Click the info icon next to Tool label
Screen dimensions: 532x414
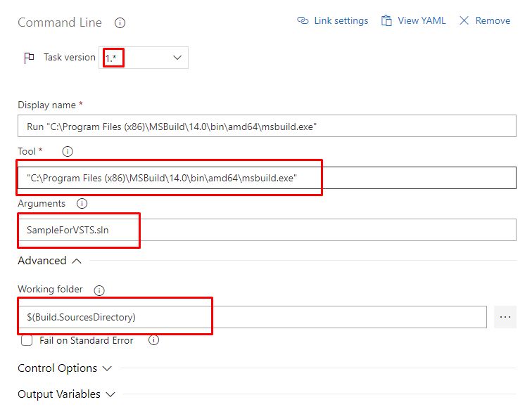tap(68, 151)
